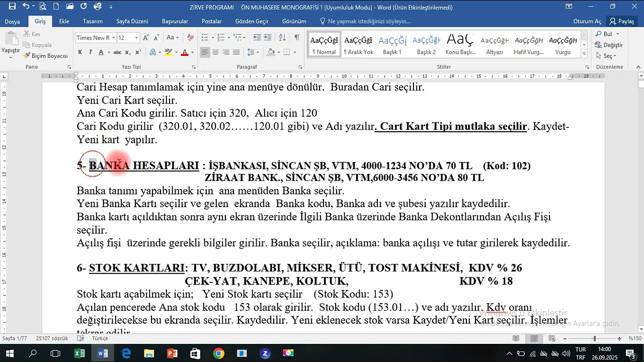Click the Format Painter (Biçim Boyacısı)

(x=46, y=56)
